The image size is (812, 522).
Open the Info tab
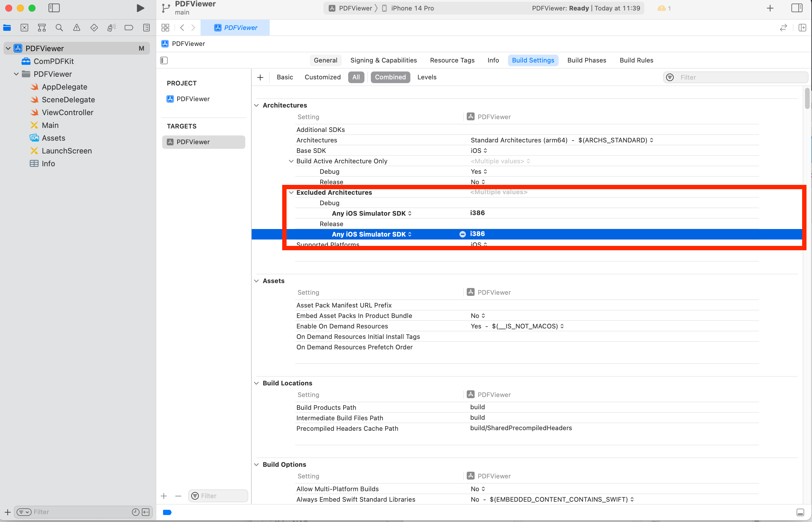click(493, 60)
